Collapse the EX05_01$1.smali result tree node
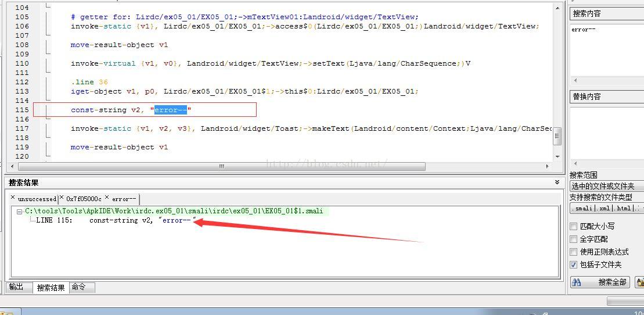Image resolution: width=644 pixels, height=315 pixels. pyautogui.click(x=19, y=212)
